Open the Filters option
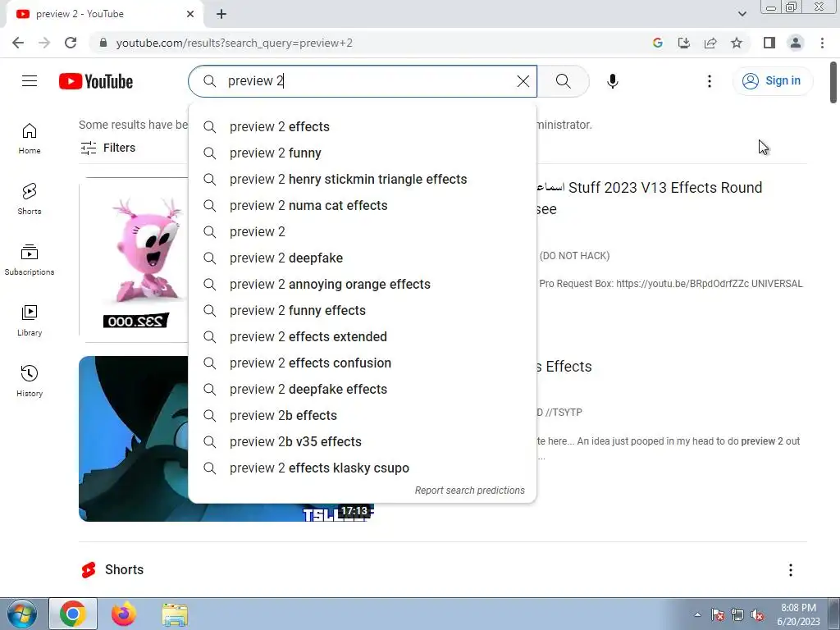This screenshot has width=840, height=630. tap(107, 148)
